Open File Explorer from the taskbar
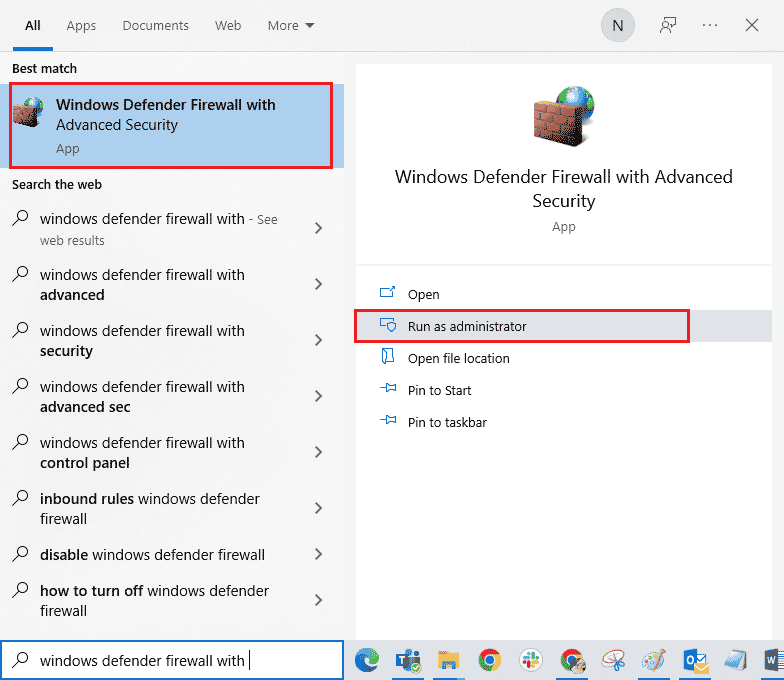784x680 pixels. coord(448,660)
